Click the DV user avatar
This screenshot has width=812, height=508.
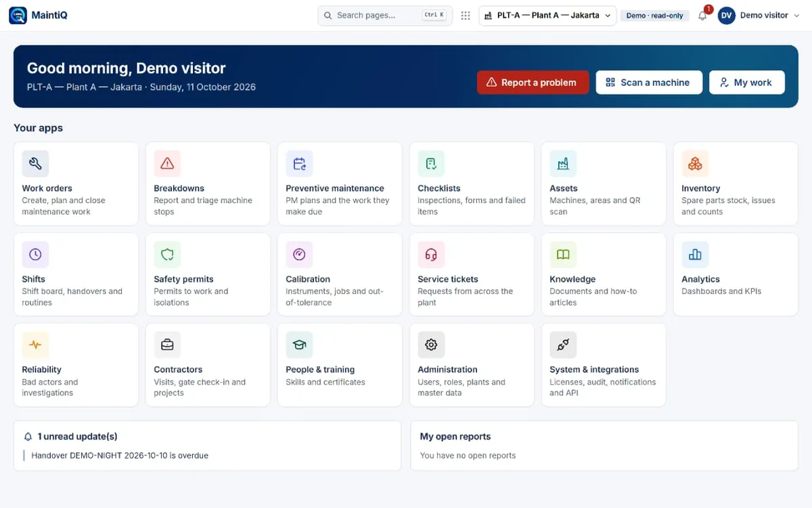coord(726,16)
